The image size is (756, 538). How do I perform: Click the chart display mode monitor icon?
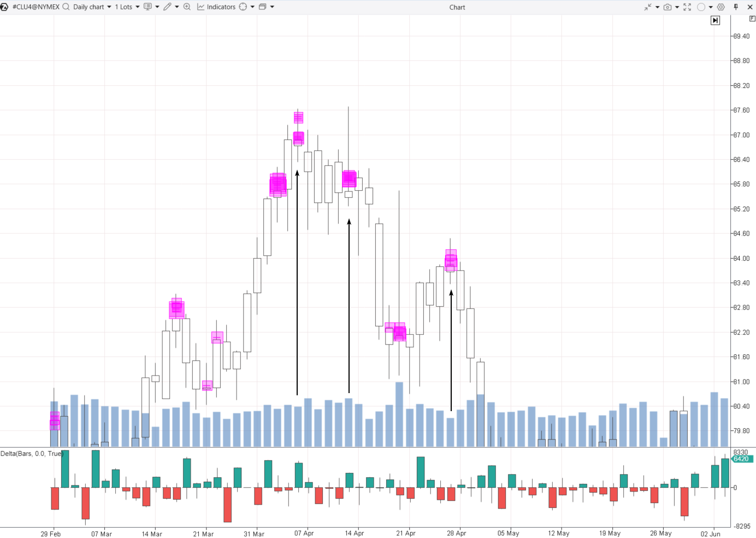click(x=147, y=7)
